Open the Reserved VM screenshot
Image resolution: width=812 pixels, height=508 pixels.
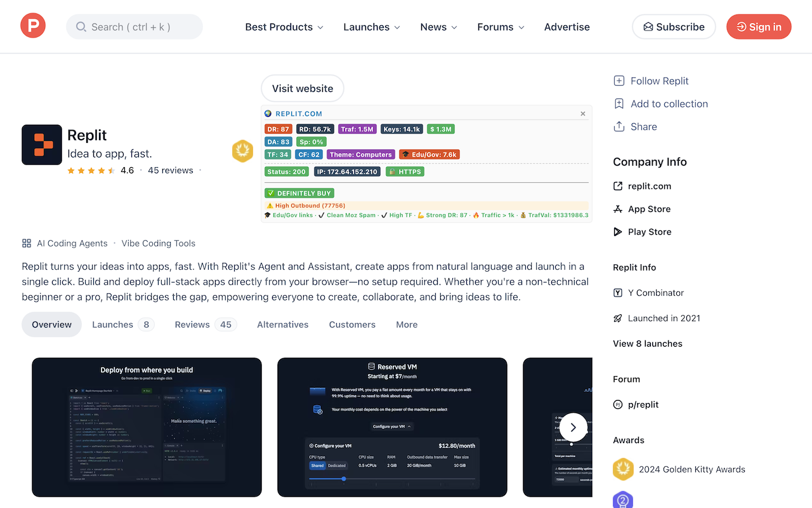392,427
